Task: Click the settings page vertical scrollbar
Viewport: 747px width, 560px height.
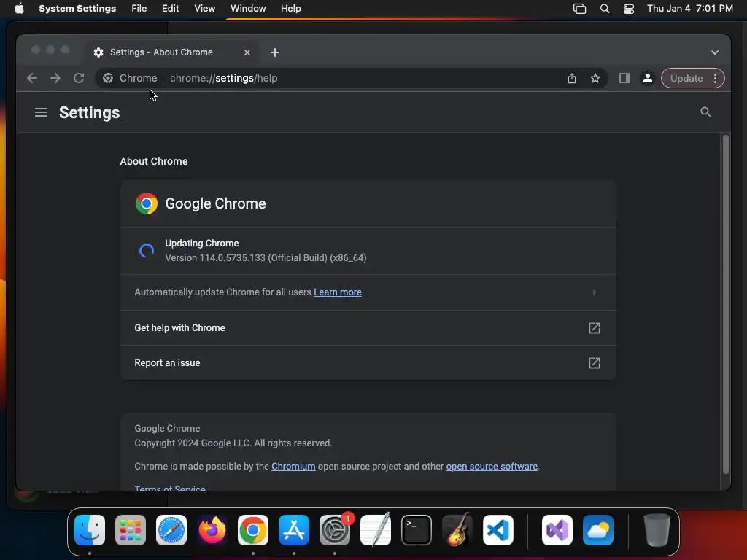Action: pyautogui.click(x=726, y=305)
